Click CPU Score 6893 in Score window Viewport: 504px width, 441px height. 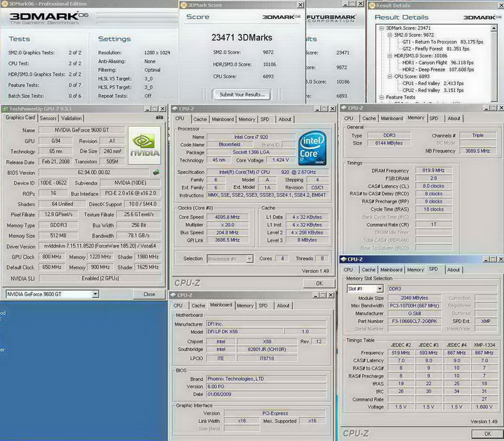tap(268, 76)
